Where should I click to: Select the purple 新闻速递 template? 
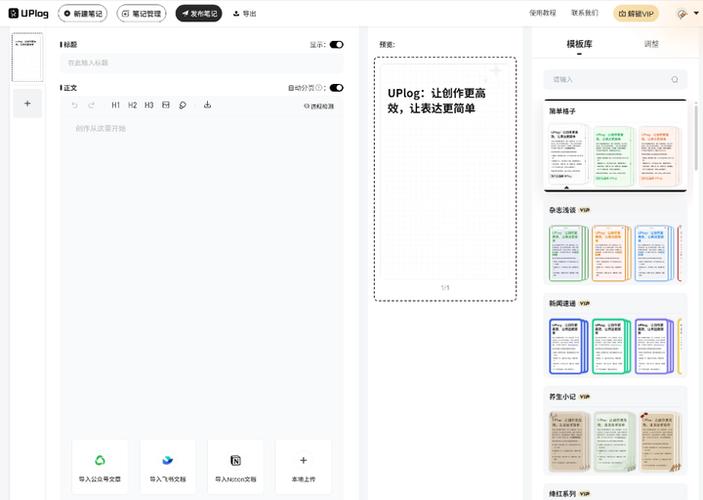point(654,346)
